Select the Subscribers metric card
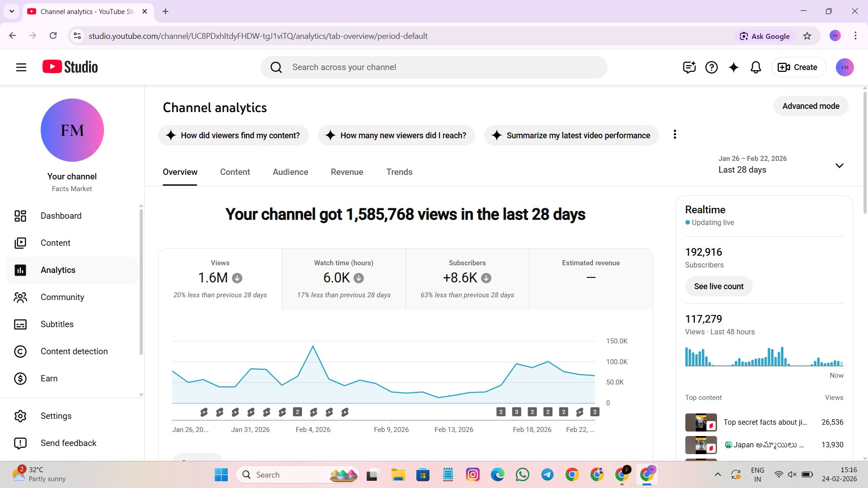 [x=467, y=279]
